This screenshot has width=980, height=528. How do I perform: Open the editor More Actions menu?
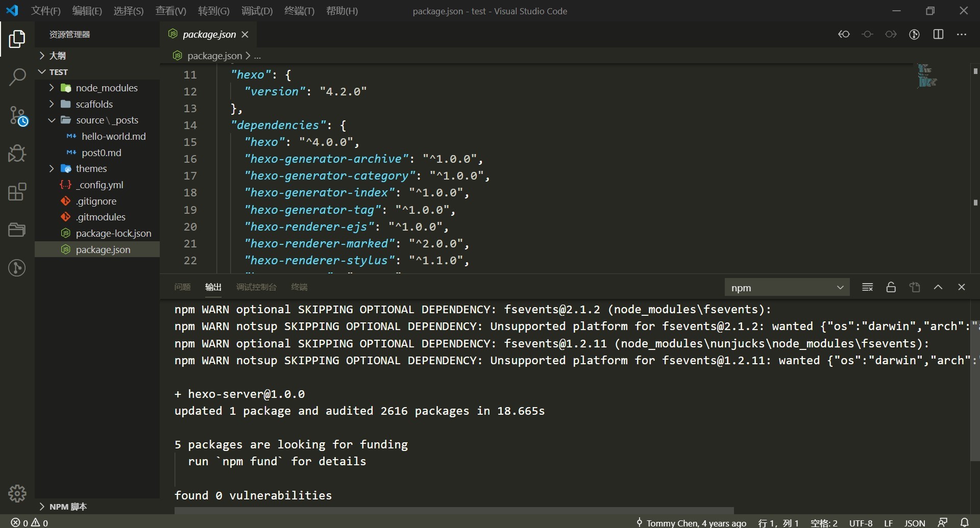click(962, 34)
